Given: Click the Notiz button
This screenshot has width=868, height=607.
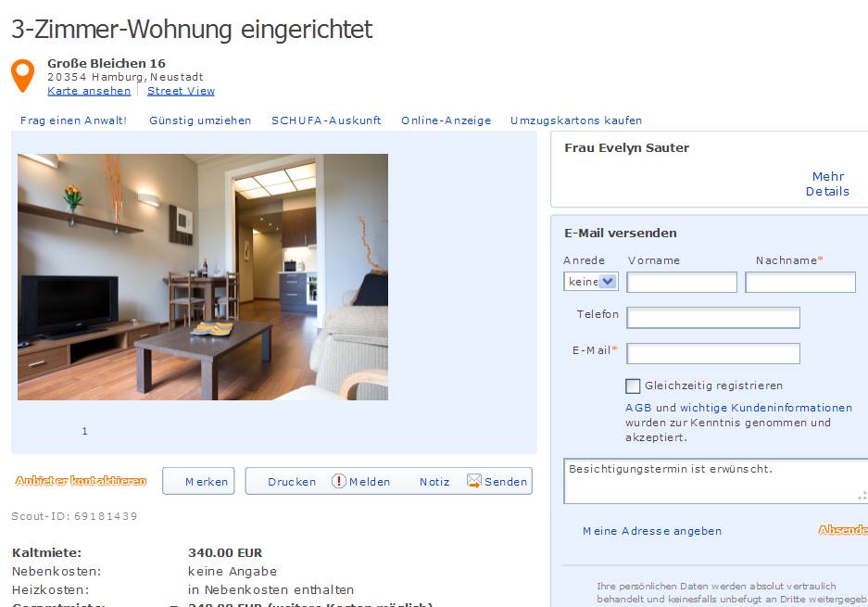Looking at the screenshot, I should point(434,482).
